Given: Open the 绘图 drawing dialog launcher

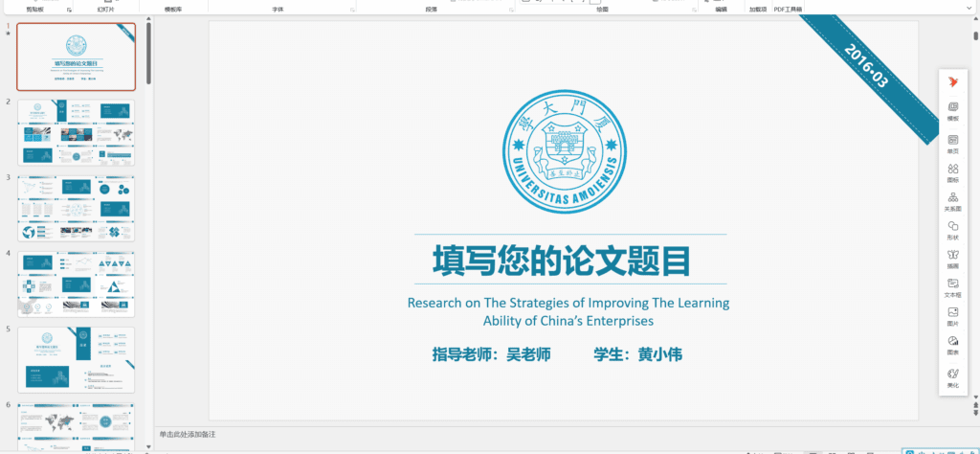Looking at the screenshot, I should [695, 10].
